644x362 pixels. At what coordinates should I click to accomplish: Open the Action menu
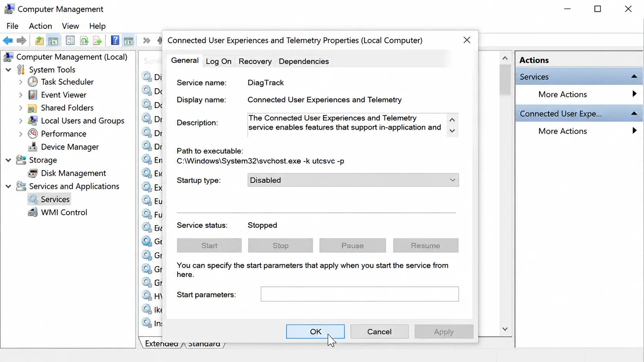tap(40, 26)
